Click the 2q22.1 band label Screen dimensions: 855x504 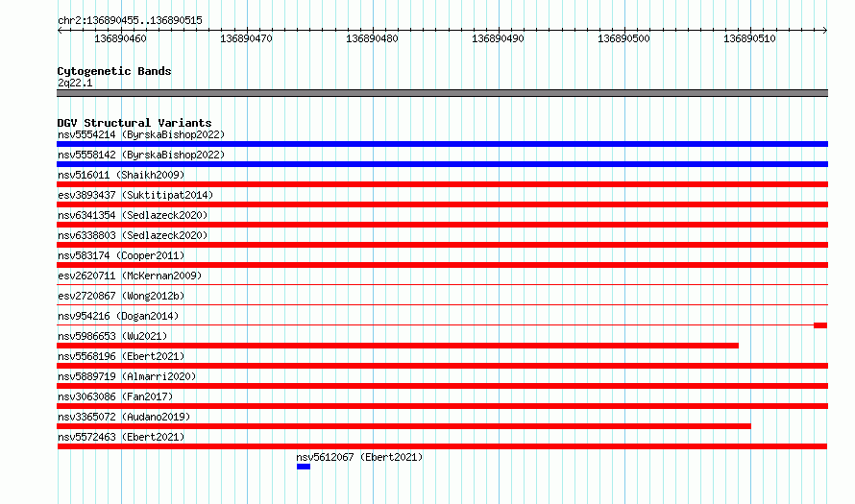coord(75,83)
